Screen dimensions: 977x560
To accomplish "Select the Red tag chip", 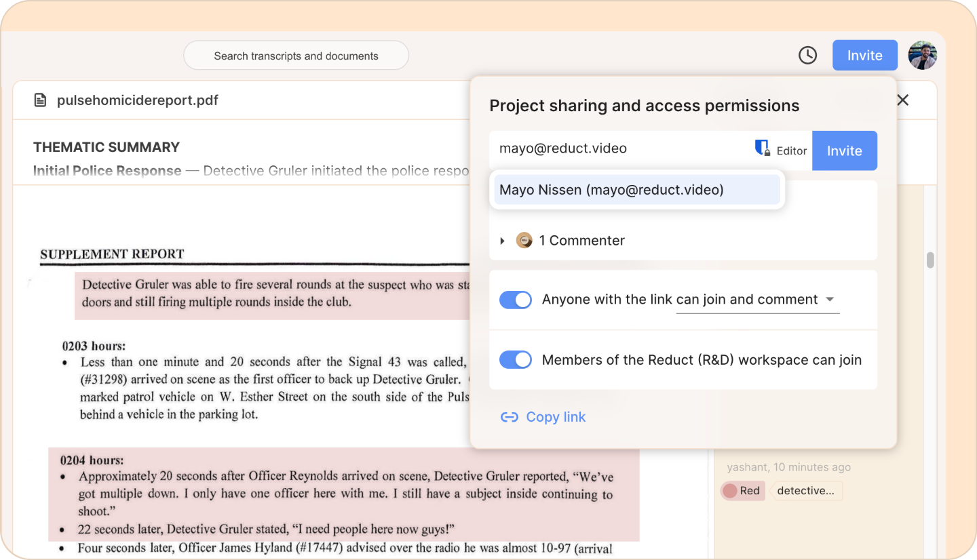I will tap(743, 491).
